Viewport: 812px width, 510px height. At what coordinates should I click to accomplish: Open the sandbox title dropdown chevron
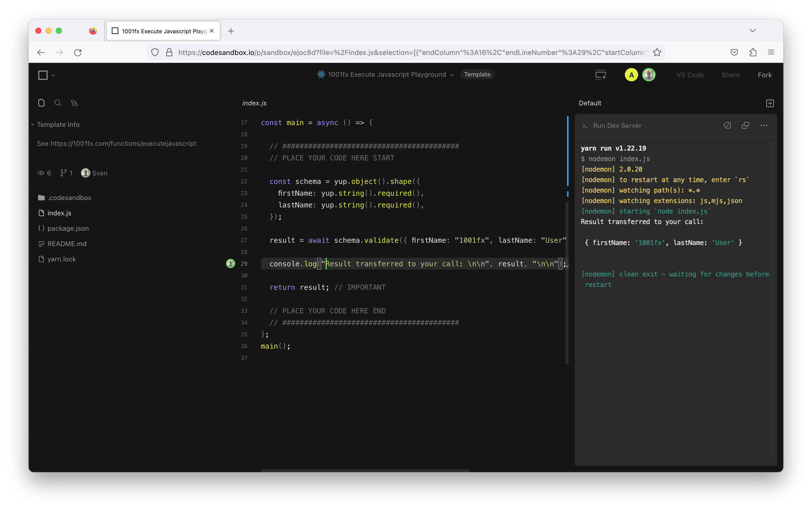click(x=452, y=75)
